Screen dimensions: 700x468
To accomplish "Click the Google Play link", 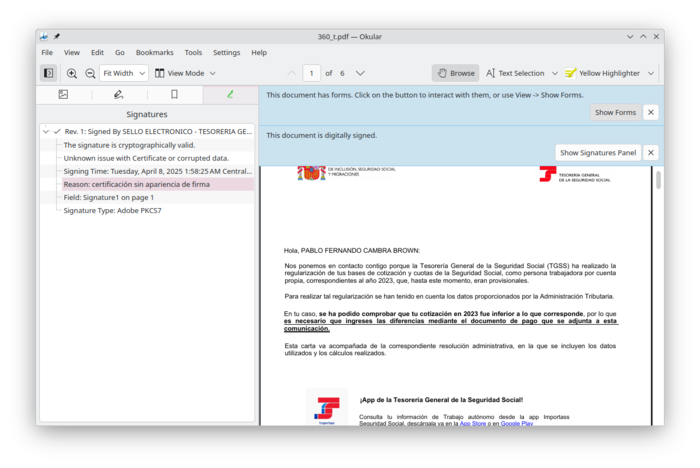I will [517, 423].
